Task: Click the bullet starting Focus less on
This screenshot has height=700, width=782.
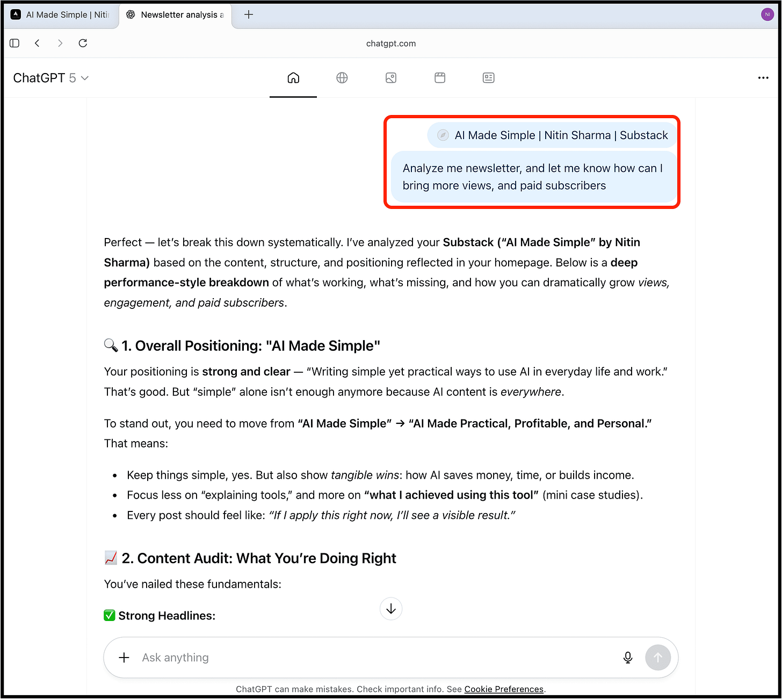Action: [x=385, y=495]
